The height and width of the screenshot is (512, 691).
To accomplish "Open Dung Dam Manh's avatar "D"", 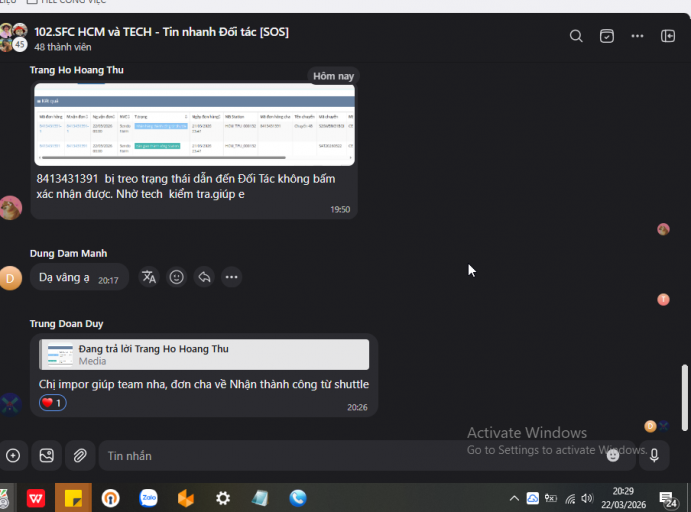I will pos(11,278).
